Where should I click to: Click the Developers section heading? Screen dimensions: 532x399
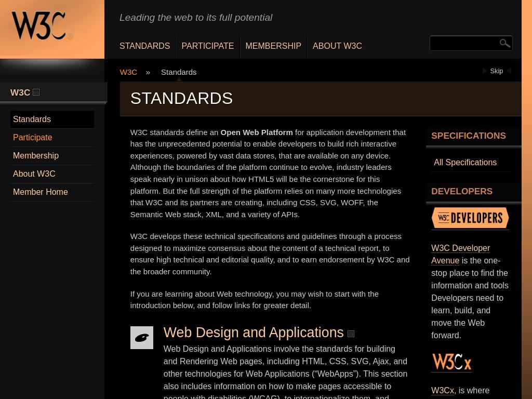point(462,191)
